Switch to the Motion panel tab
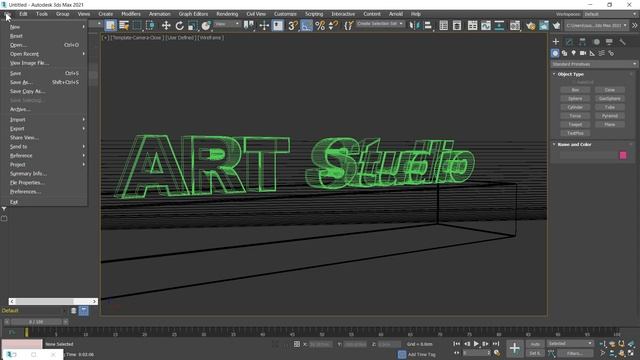 coord(596,42)
